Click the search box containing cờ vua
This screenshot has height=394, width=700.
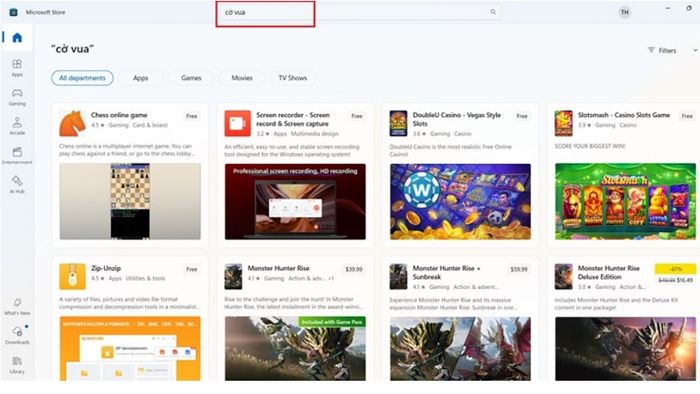(358, 12)
